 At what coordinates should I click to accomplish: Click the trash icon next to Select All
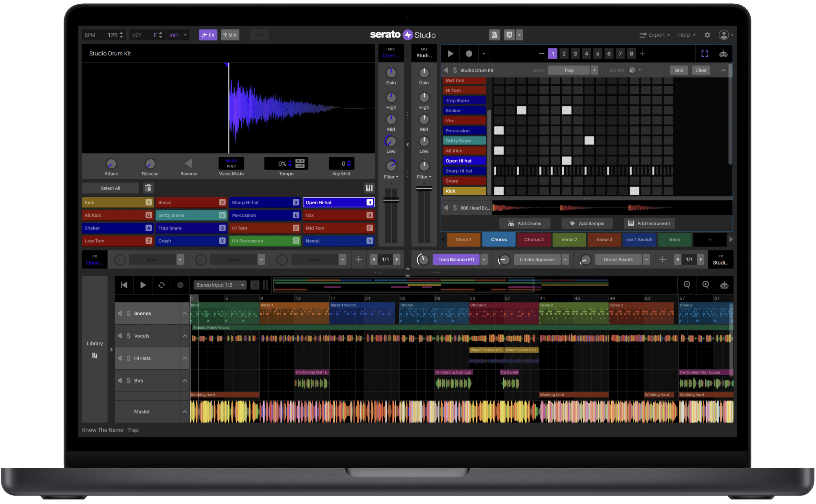148,188
